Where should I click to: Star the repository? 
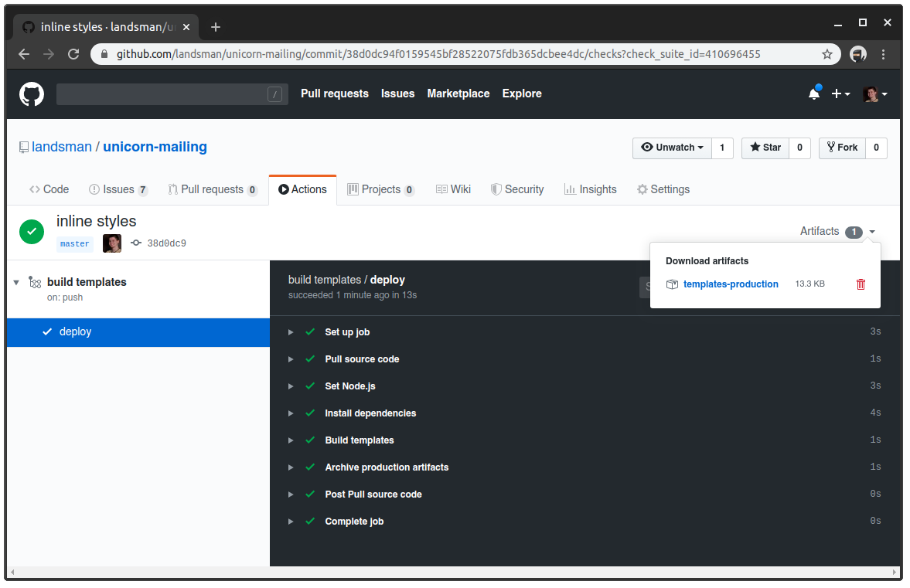click(765, 148)
